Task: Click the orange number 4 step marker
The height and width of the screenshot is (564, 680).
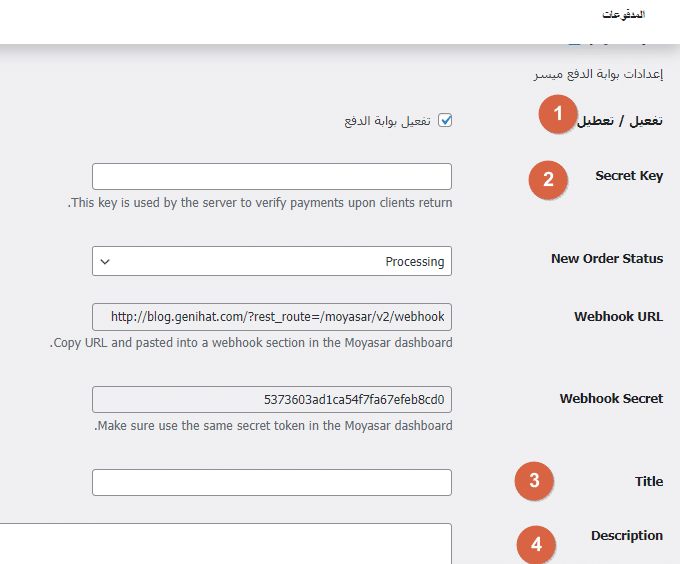Action: point(536,545)
